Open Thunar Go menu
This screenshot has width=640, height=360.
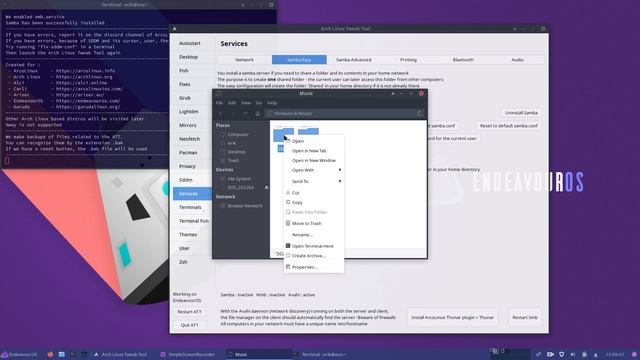259,103
